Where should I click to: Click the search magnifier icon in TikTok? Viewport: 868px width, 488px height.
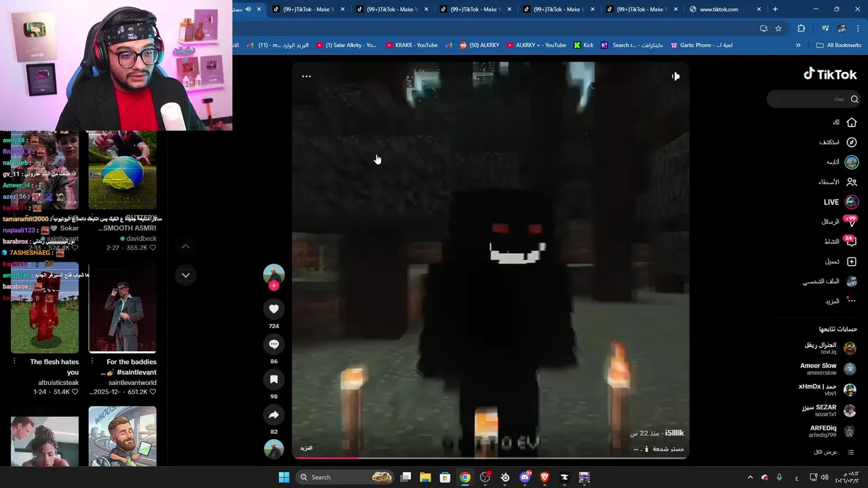(854, 99)
